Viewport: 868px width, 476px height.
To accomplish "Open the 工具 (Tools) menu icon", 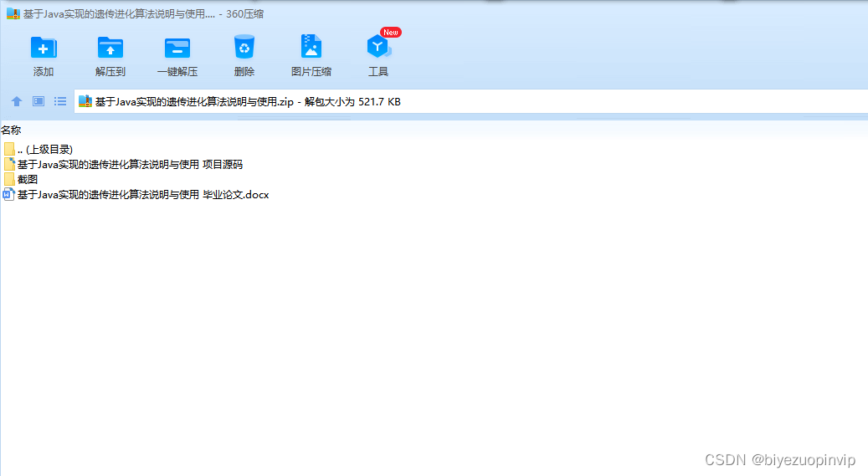I will tap(378, 47).
